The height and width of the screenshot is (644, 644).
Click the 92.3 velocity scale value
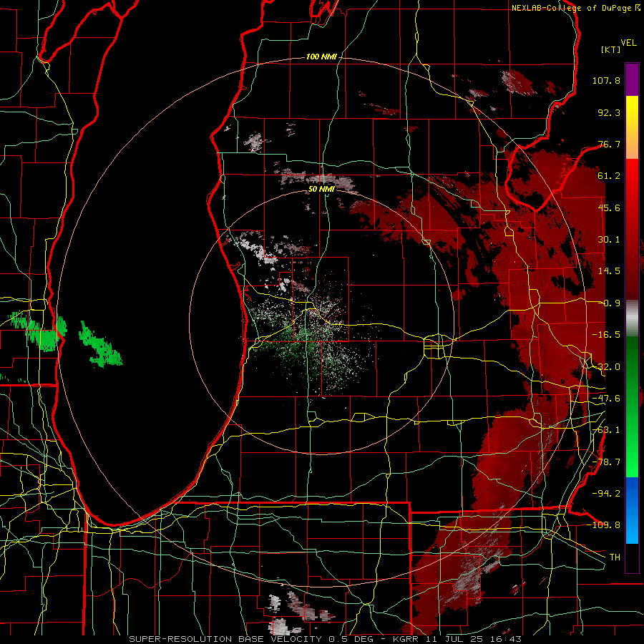pyautogui.click(x=609, y=112)
